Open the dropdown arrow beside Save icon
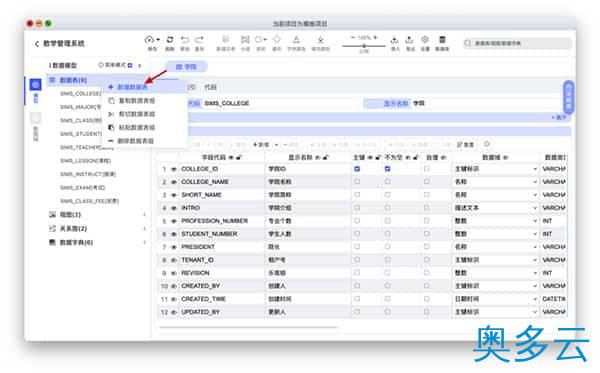600x373 pixels. tap(158, 39)
